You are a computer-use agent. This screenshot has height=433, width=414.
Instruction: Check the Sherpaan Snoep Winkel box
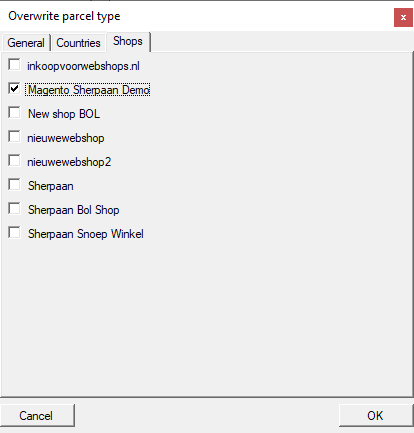pos(14,233)
